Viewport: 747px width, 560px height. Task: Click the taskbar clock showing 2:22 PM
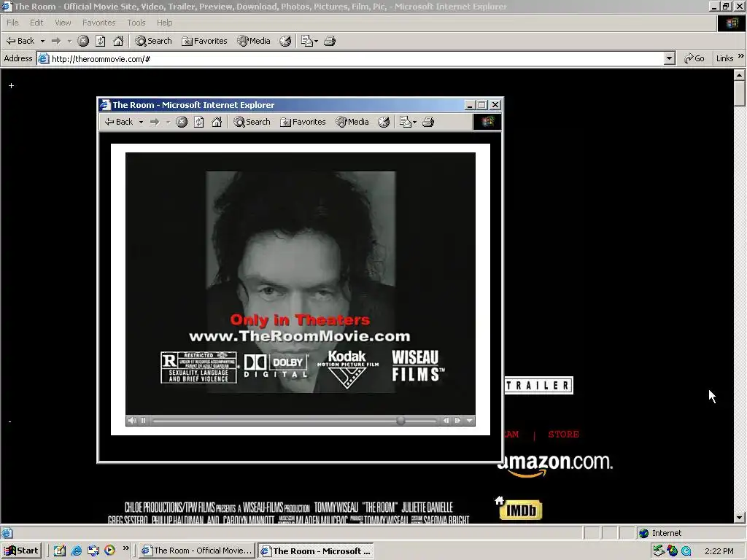tap(719, 551)
